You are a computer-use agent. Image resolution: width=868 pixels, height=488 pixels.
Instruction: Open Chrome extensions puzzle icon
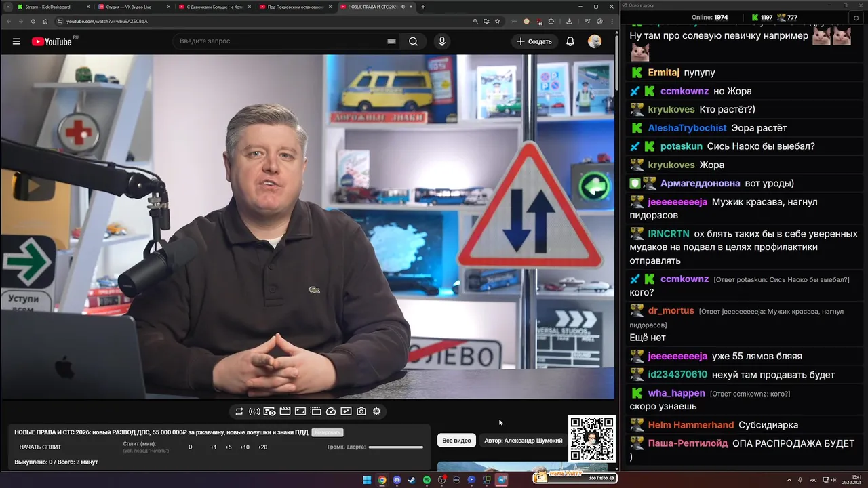pyautogui.click(x=551, y=21)
